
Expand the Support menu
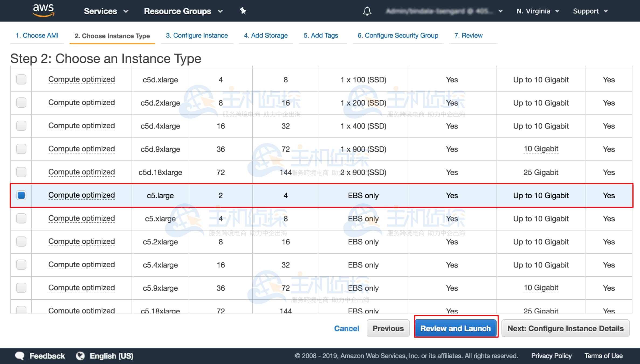[x=590, y=11]
